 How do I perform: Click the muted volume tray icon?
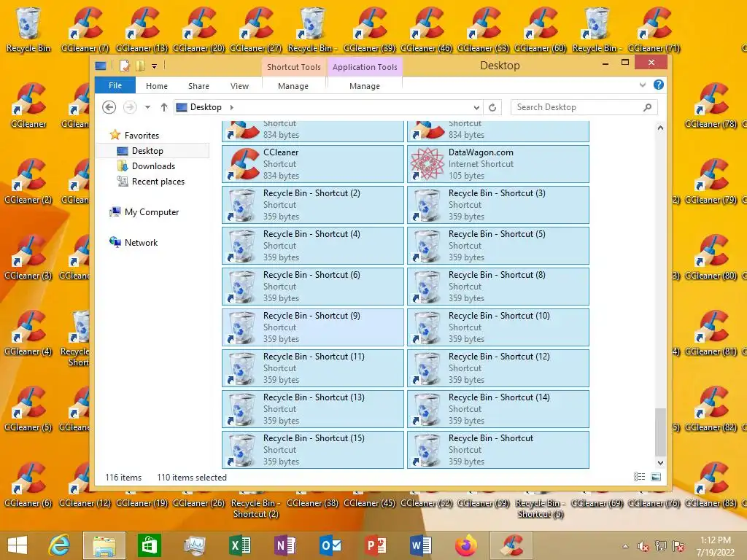[643, 546]
